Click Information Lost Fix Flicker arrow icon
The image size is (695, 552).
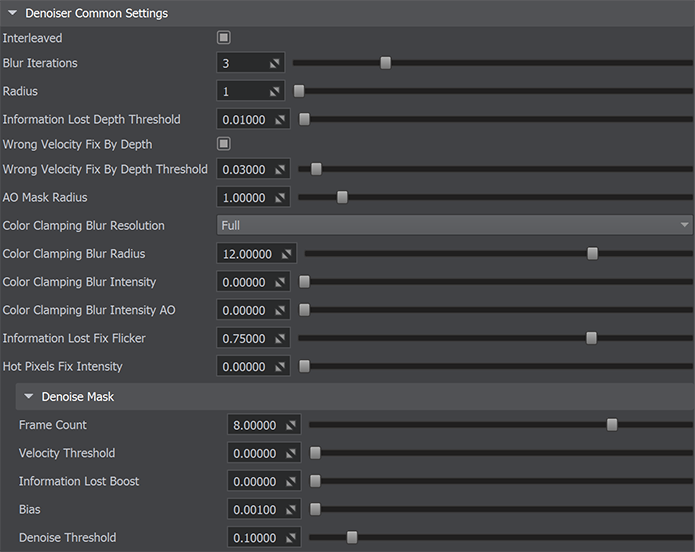tap(280, 339)
